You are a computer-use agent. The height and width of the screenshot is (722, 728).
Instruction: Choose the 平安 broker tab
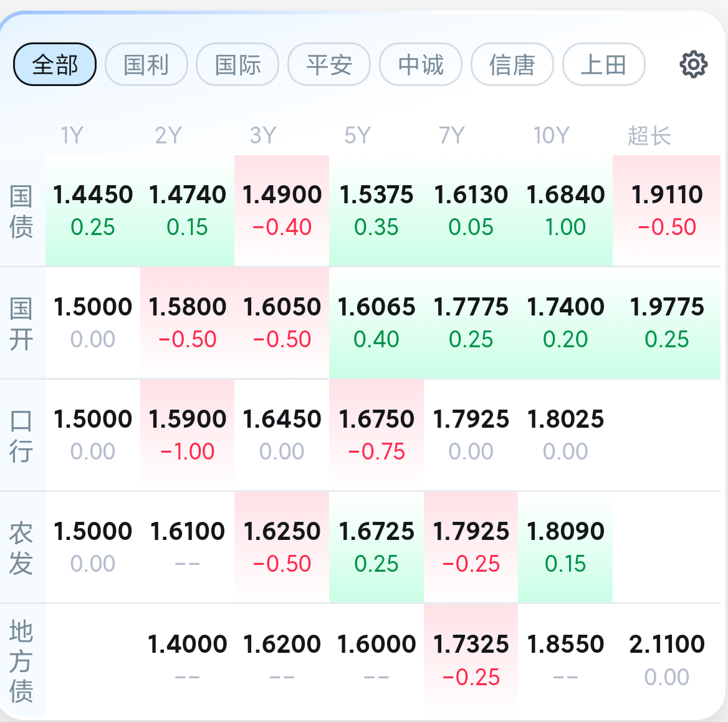click(x=329, y=64)
